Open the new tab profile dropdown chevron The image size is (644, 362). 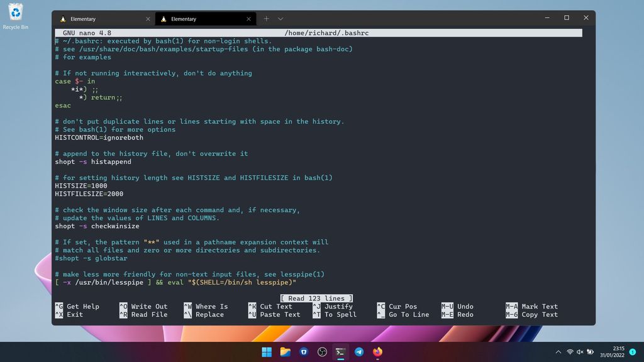(x=280, y=18)
